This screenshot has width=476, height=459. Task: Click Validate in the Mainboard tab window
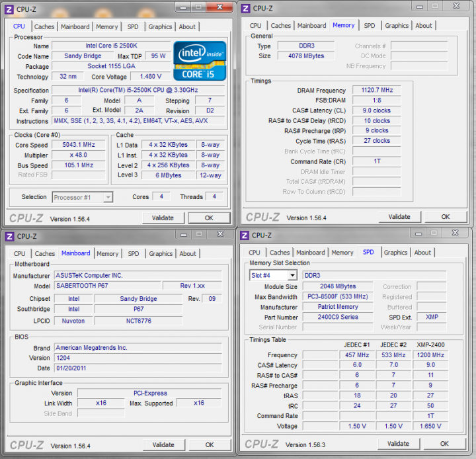(x=164, y=444)
